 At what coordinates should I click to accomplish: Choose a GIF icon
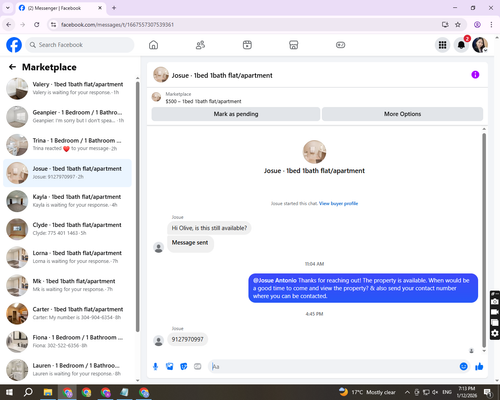198,367
